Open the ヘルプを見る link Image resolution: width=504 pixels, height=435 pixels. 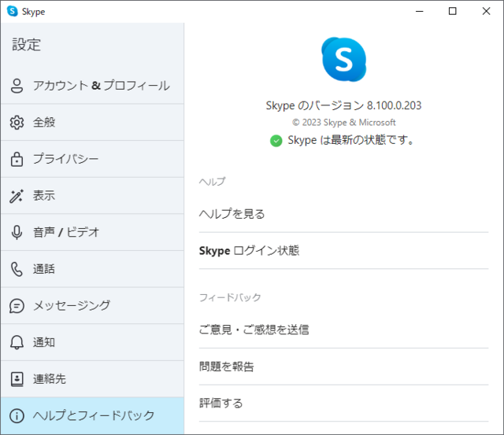click(x=343, y=214)
